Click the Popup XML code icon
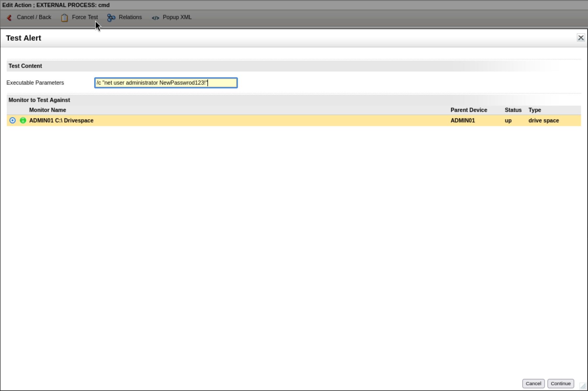 155,18
